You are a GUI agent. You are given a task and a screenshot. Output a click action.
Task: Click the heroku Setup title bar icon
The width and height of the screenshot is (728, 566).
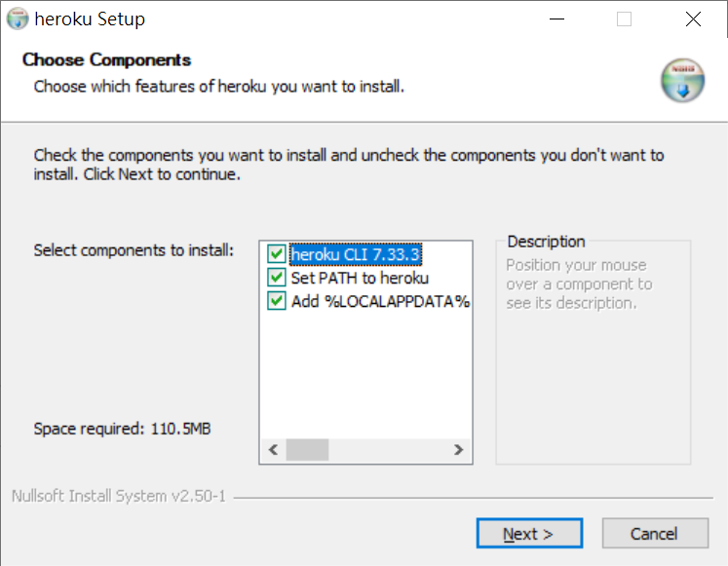click(18, 19)
